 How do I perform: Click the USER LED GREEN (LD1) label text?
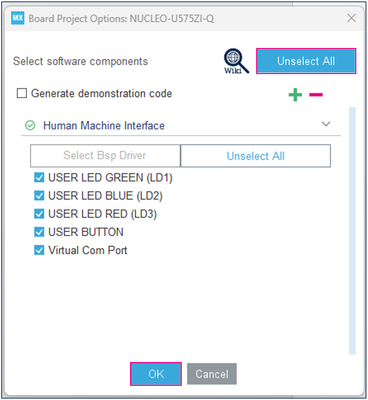click(110, 178)
